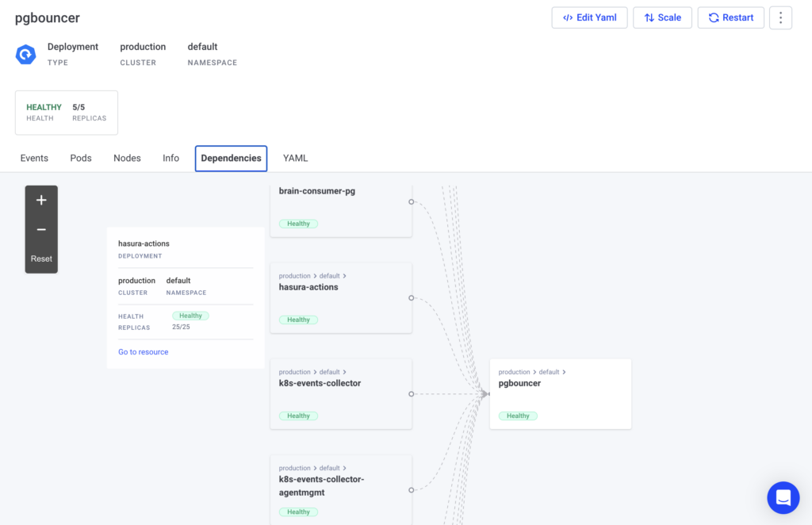
Task: Click production breadcrumb on k8s-events-collector-agentmgmt node
Action: coord(295,468)
